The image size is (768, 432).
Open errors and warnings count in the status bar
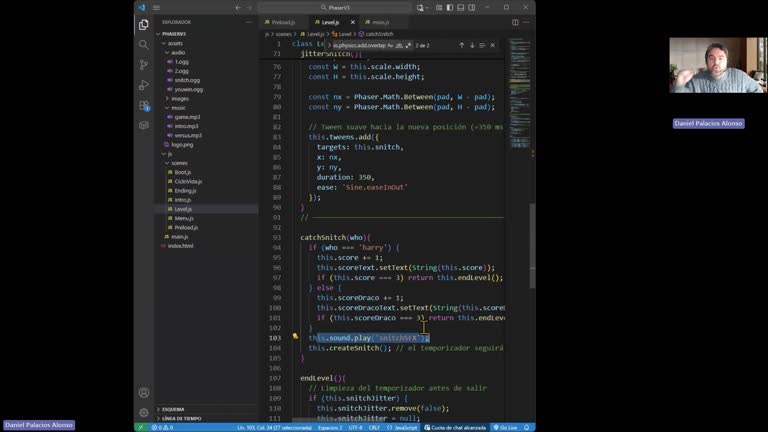coord(162,428)
